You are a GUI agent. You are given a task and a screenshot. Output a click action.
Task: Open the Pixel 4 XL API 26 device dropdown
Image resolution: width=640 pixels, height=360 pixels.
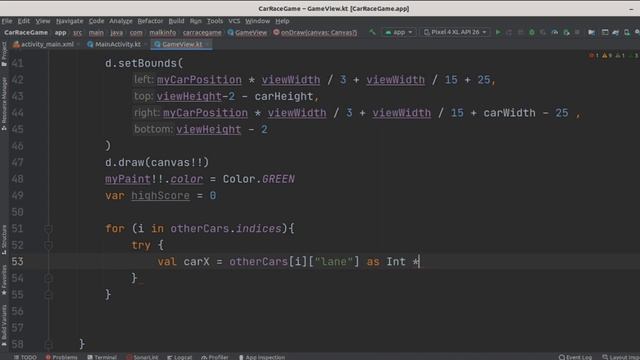pos(455,32)
